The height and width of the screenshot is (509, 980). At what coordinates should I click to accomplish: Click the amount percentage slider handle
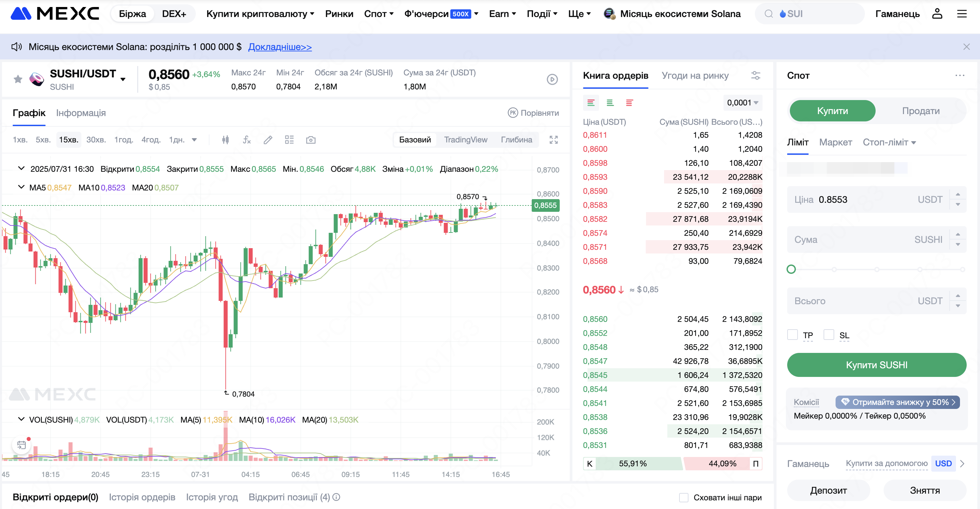click(x=791, y=269)
